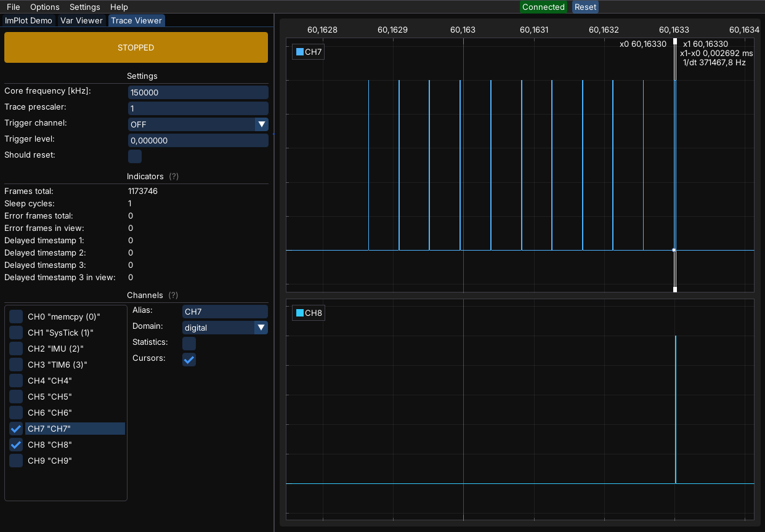This screenshot has height=532, width=765.
Task: Uncheck the CH8 channel checkbox
Action: (x=16, y=445)
